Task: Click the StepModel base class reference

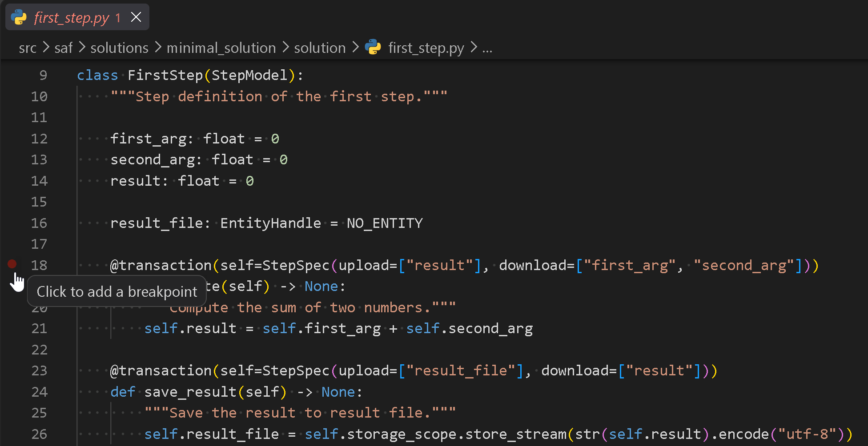Action: pyautogui.click(x=249, y=75)
